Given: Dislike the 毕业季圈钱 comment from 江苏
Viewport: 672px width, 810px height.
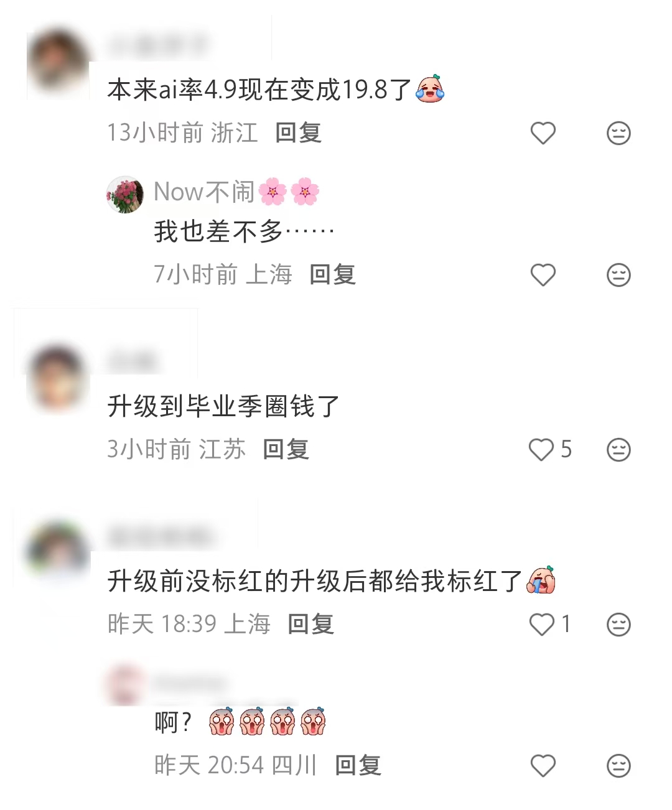Looking at the screenshot, I should [x=618, y=450].
